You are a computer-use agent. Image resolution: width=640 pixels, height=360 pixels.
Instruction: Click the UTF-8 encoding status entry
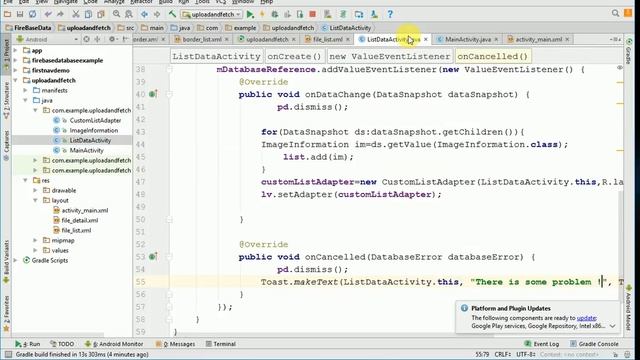pyautogui.click(x=526, y=354)
